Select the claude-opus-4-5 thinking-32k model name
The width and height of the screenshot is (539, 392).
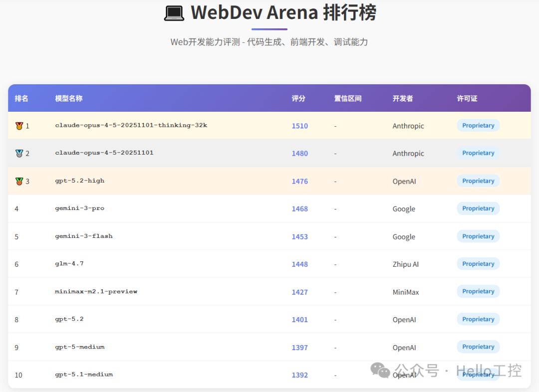(x=131, y=126)
